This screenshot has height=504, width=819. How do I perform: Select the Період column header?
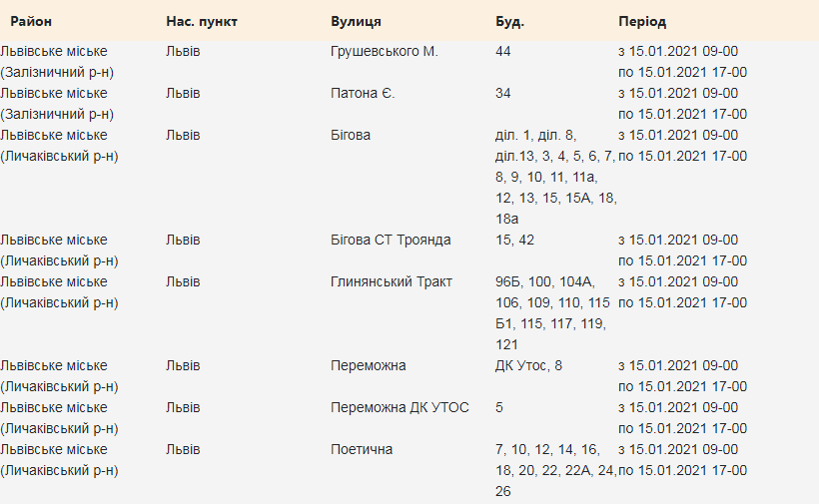click(642, 21)
